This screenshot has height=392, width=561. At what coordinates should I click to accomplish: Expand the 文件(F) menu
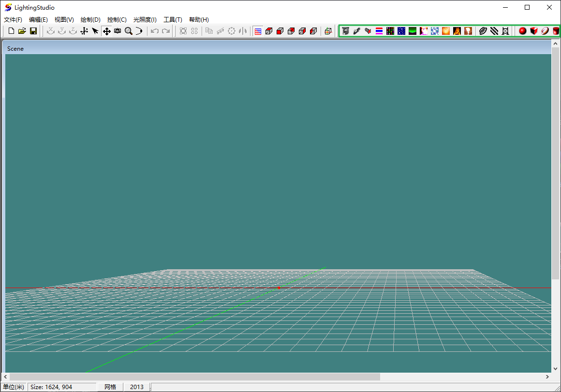[x=13, y=20]
